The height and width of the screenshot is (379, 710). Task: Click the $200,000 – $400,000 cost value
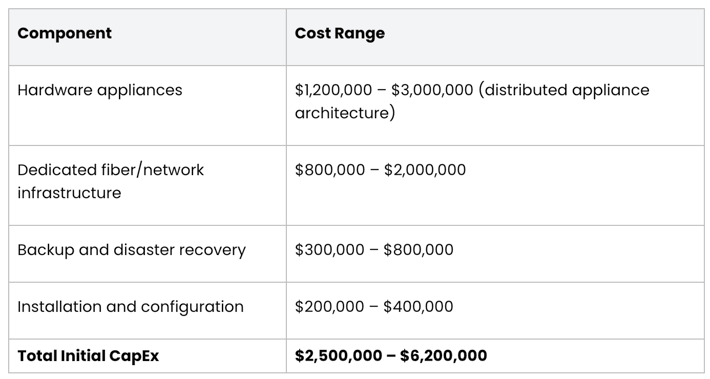coord(374,307)
